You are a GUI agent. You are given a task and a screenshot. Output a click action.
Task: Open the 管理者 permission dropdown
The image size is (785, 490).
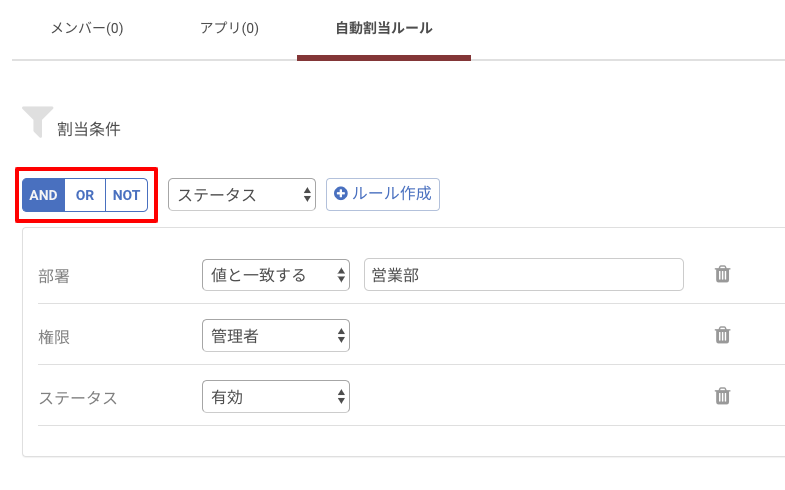point(276,336)
